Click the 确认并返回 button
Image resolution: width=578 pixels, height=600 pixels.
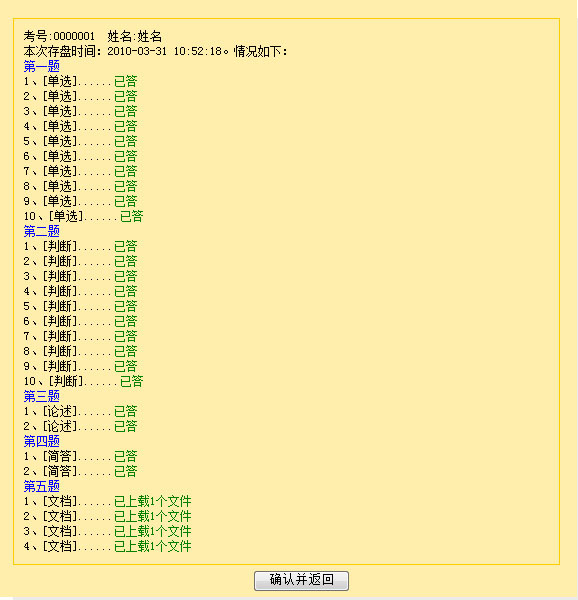click(x=301, y=580)
